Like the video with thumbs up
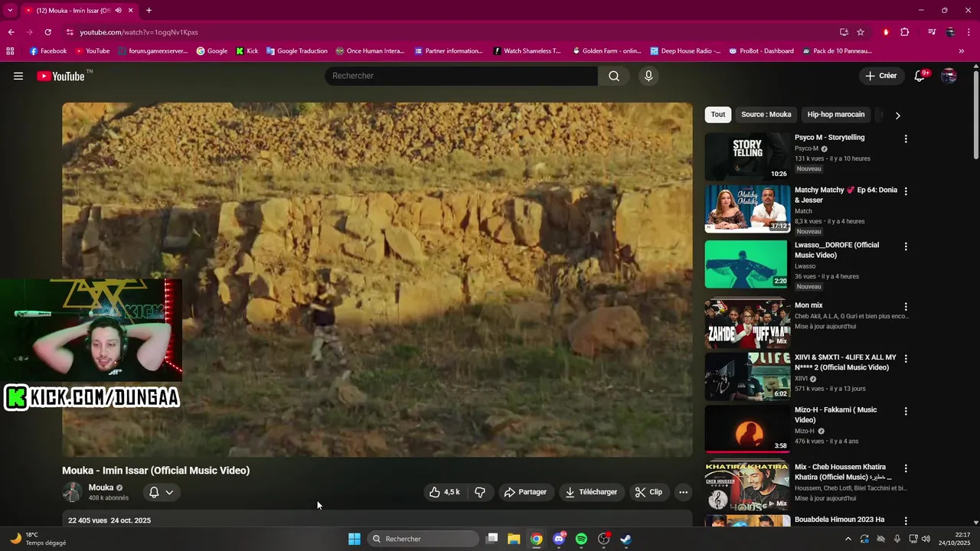Screen dimensions: 980x551 pyautogui.click(x=446, y=492)
